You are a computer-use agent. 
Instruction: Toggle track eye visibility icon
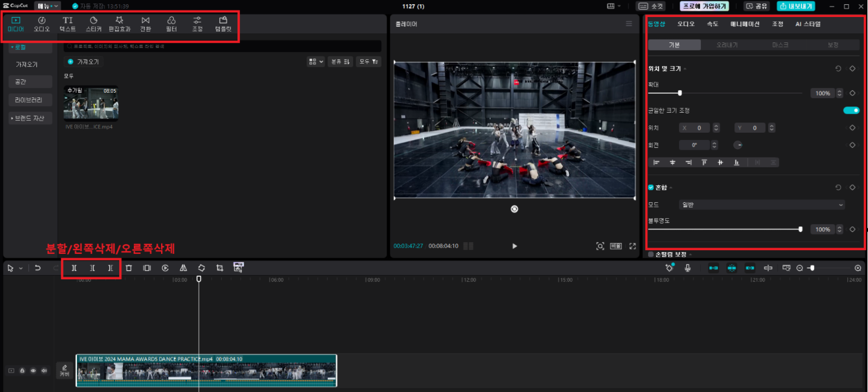coord(33,370)
